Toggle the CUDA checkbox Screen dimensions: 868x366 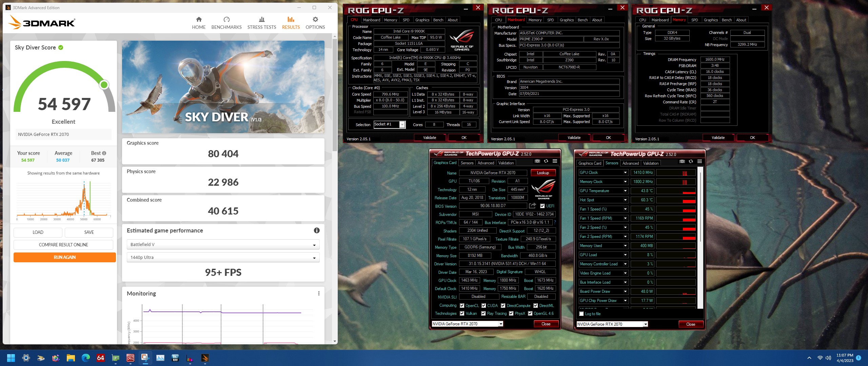(x=484, y=306)
